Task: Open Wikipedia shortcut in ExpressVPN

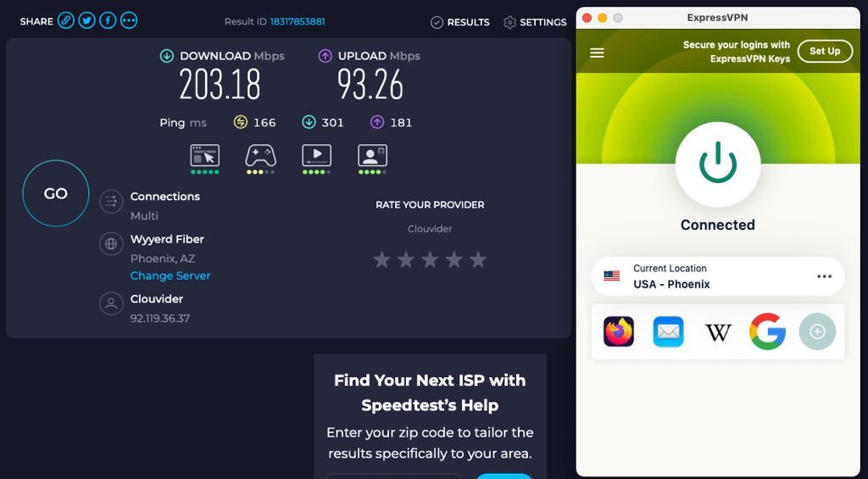Action: click(718, 331)
